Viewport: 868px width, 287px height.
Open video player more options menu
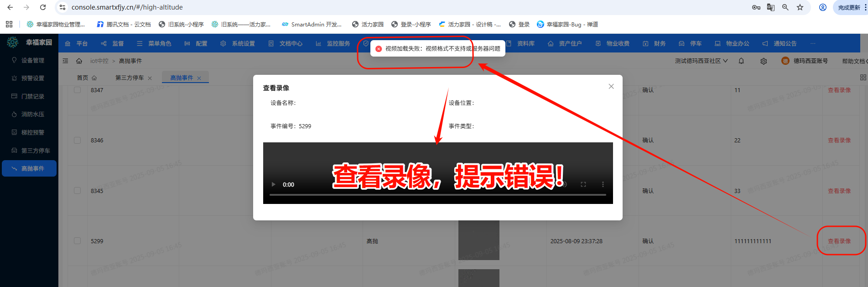tap(603, 184)
